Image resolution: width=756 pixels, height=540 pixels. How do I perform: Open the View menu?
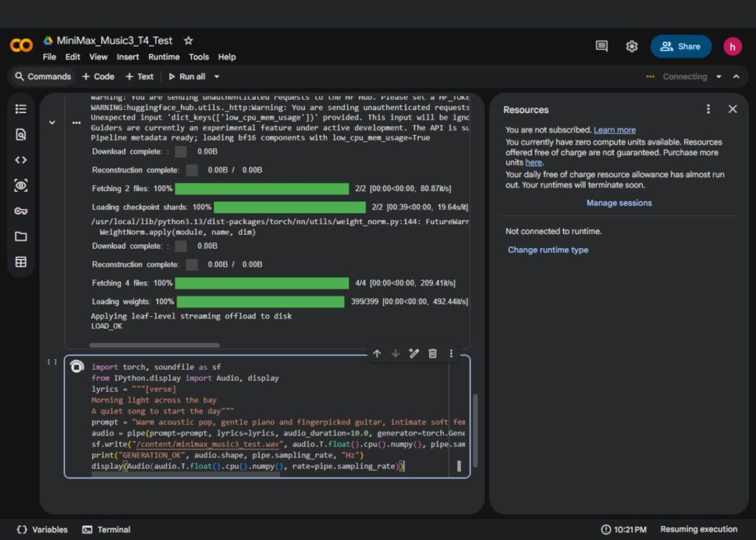[x=98, y=57]
